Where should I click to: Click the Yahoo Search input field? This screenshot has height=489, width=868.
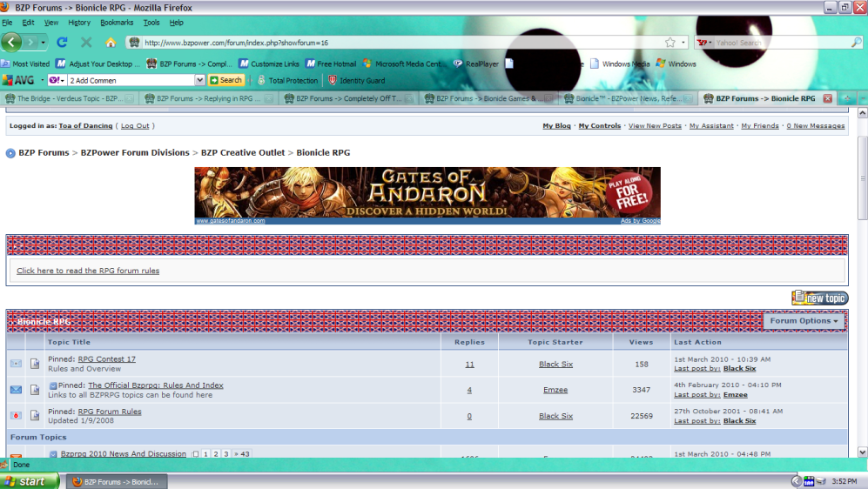click(x=781, y=43)
